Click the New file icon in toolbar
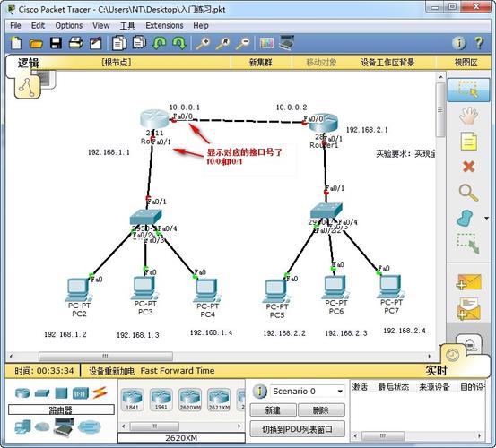This screenshot has height=448, width=496. pos(16,43)
